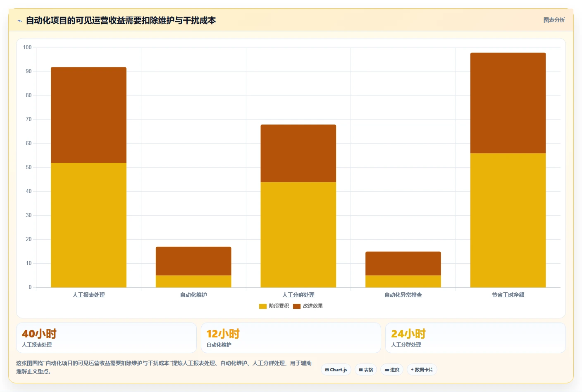Click the brown bar segment for 人工分群处理
The width and height of the screenshot is (582, 392).
[x=298, y=153]
